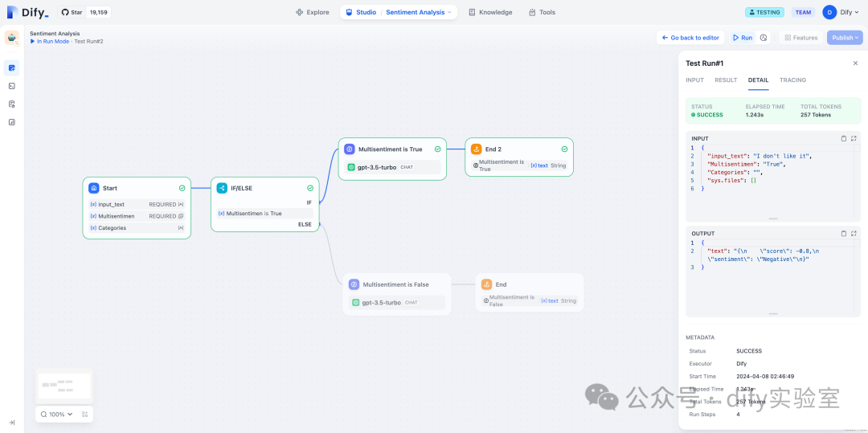This screenshot has height=433, width=868.
Task: Collapse the left sidebar arrow icon
Action: (11, 423)
